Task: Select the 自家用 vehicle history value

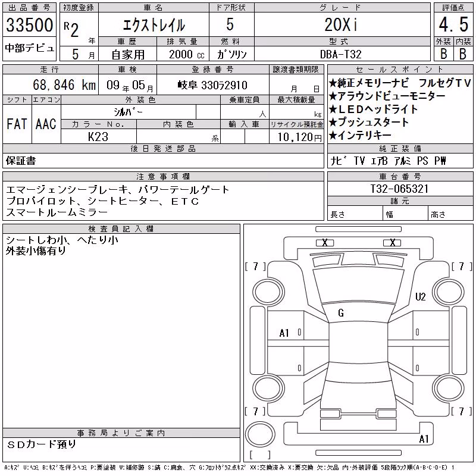Action: point(128,55)
